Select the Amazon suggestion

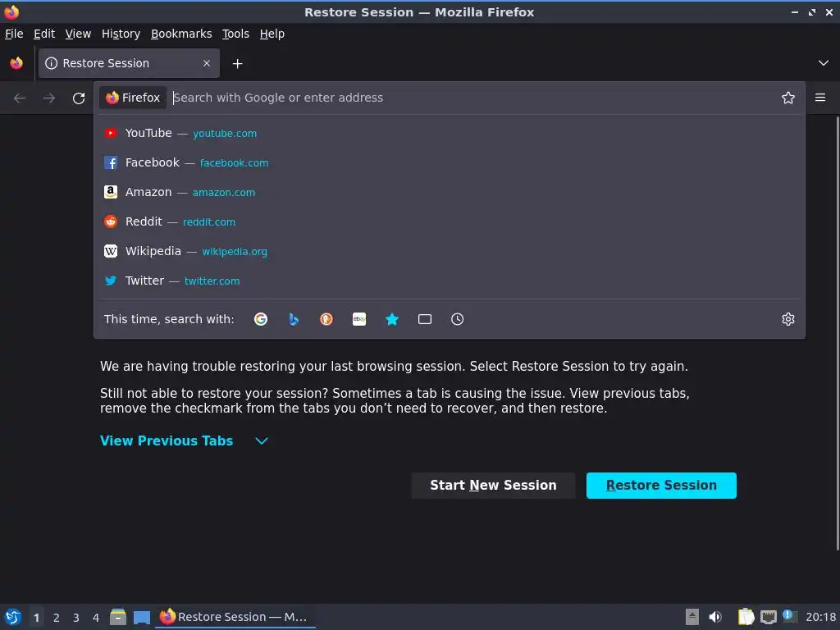point(450,192)
